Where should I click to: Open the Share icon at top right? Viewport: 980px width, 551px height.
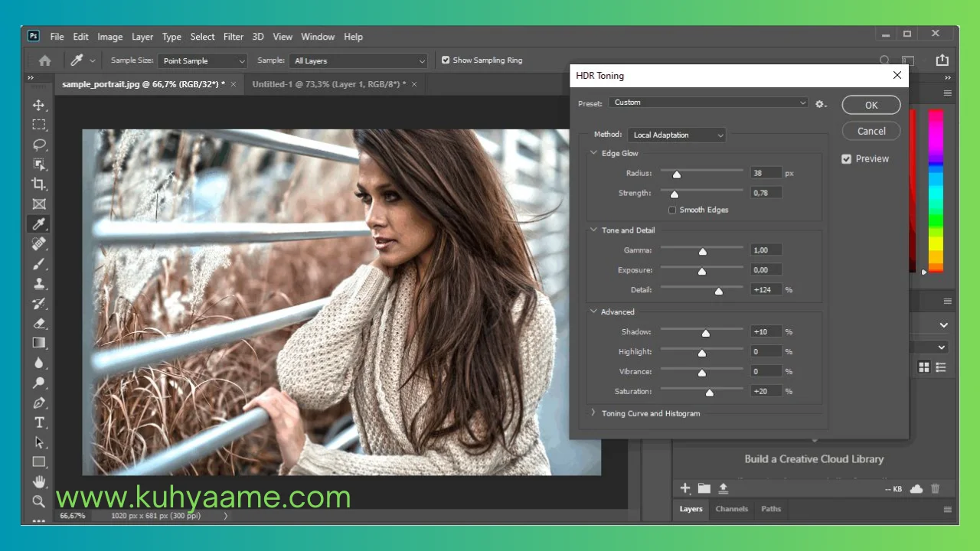tap(942, 60)
